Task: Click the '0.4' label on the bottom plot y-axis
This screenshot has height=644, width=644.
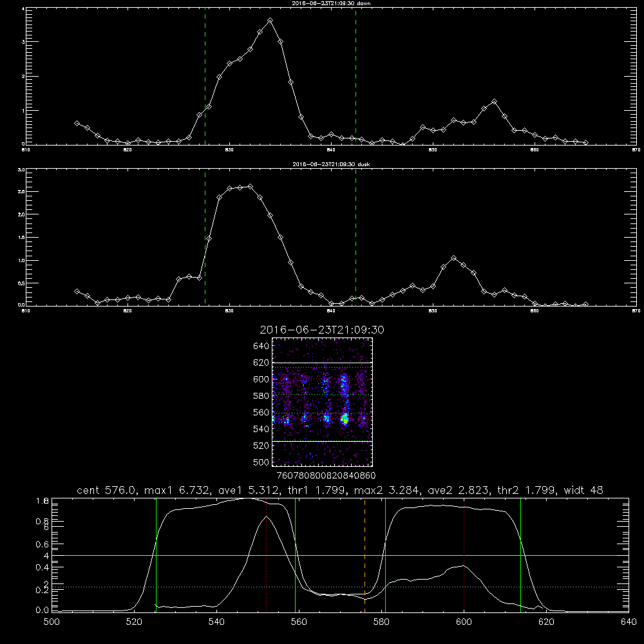Action: tap(43, 567)
